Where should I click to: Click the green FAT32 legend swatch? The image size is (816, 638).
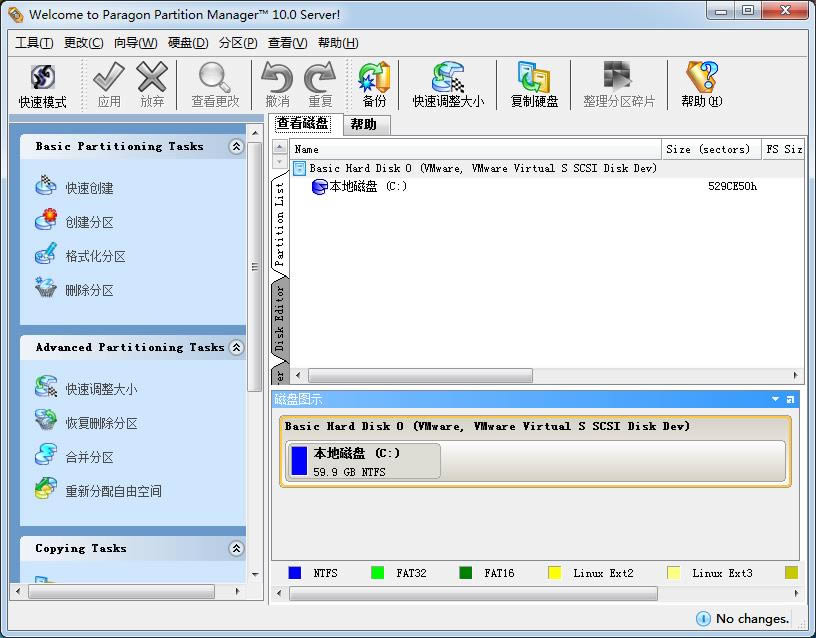point(377,573)
